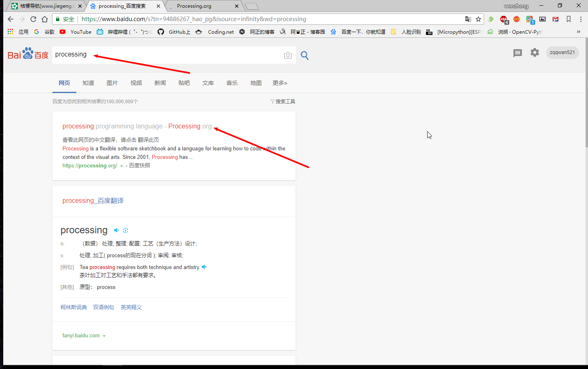Image resolution: width=588 pixels, height=369 pixels.
Task: Select the 文库 search tab
Action: pos(208,83)
